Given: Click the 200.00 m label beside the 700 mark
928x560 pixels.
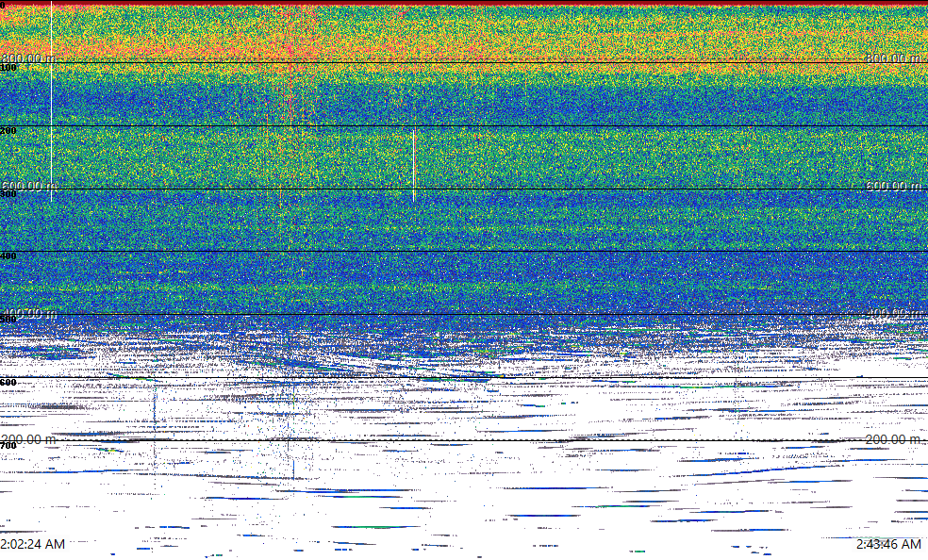Looking at the screenshot, I should tap(29, 439).
